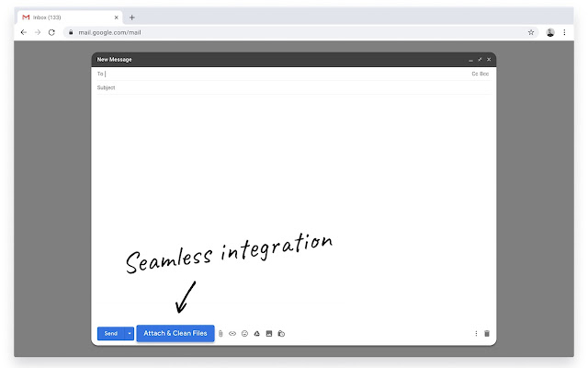Open a new browser tab with plus
This screenshot has width=588, height=368.
point(131,17)
